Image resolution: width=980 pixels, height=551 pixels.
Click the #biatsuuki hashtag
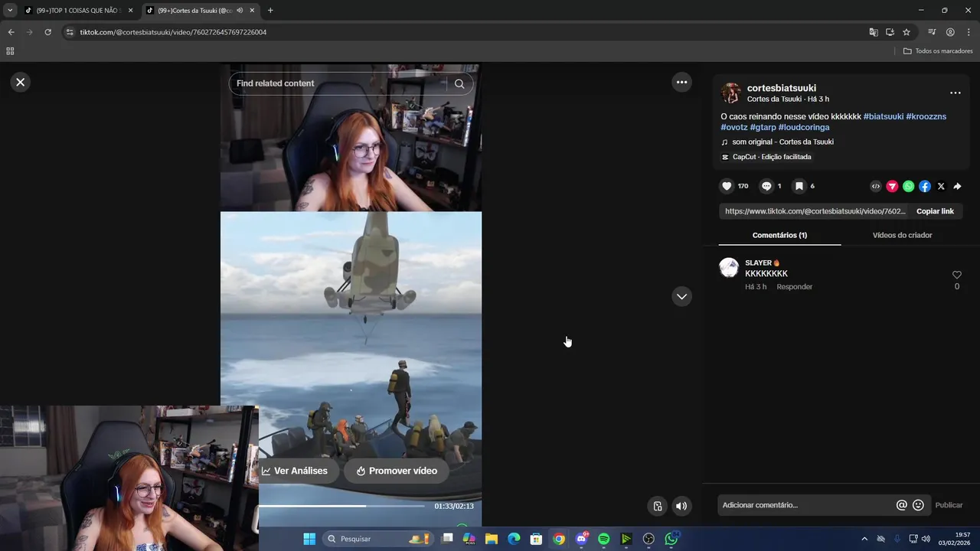[883, 116]
